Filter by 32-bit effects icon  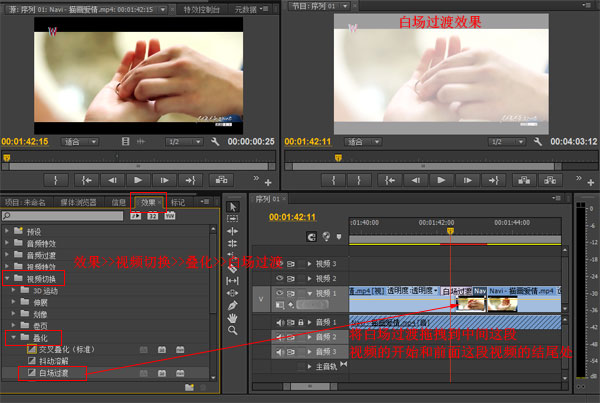(153, 216)
